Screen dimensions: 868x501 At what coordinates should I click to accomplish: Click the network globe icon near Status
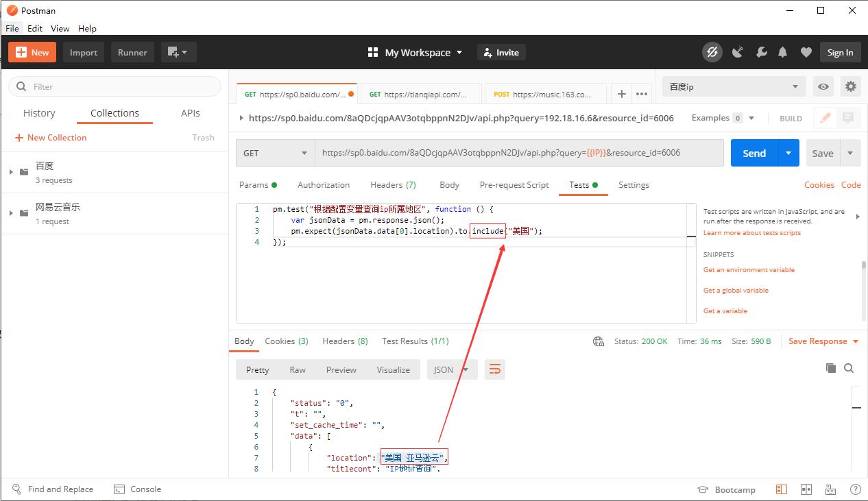coord(599,341)
